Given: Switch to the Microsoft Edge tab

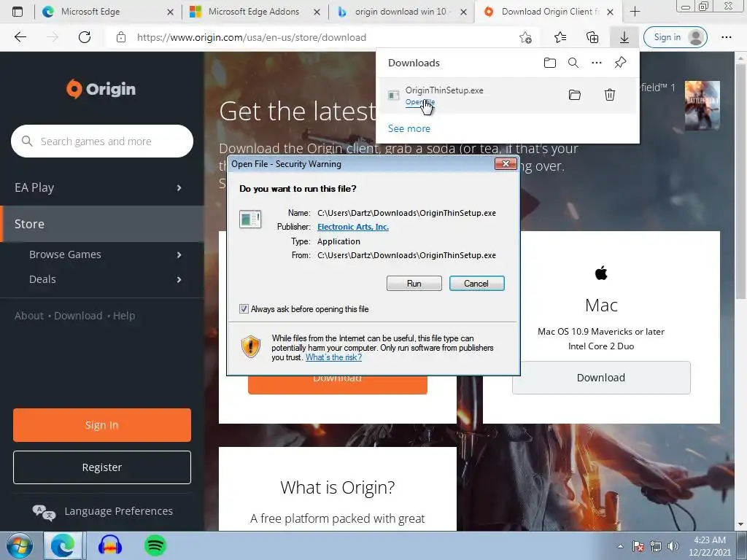Looking at the screenshot, I should [x=108, y=12].
